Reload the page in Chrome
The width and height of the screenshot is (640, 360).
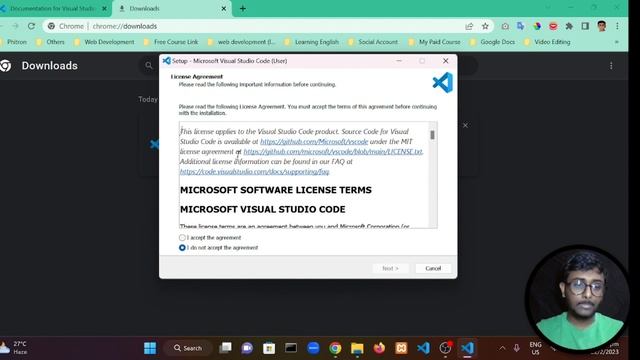tap(31, 26)
